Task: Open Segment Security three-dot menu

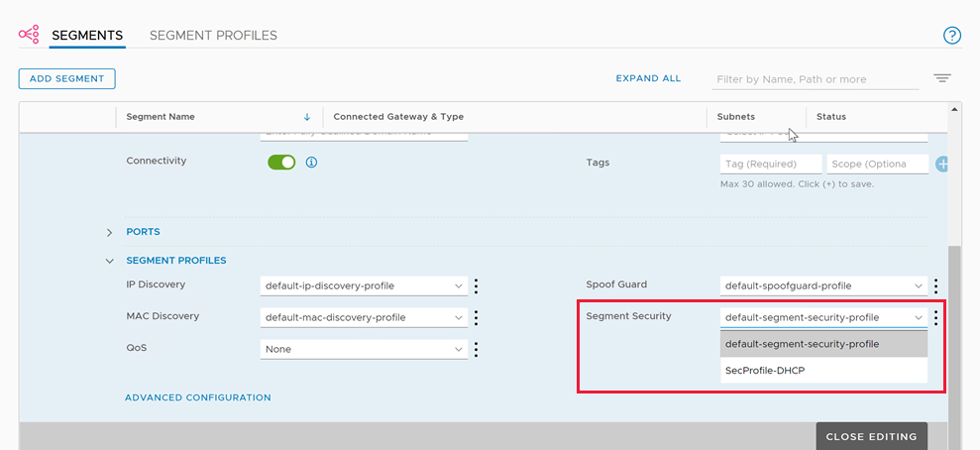Action: [x=936, y=317]
